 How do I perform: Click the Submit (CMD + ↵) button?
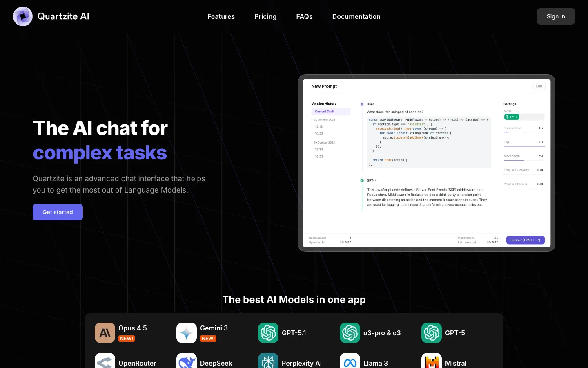coord(525,240)
